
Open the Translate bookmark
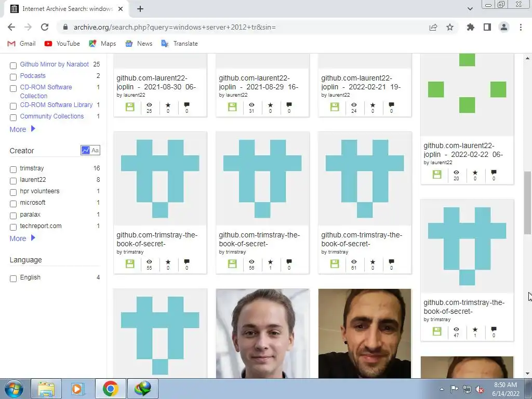(x=179, y=44)
